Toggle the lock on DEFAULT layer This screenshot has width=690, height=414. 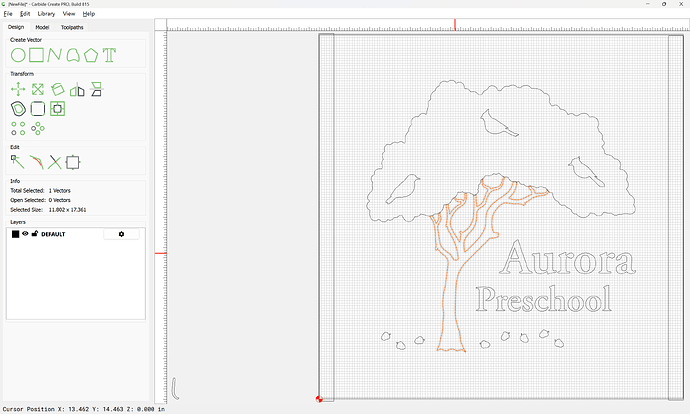coord(35,234)
